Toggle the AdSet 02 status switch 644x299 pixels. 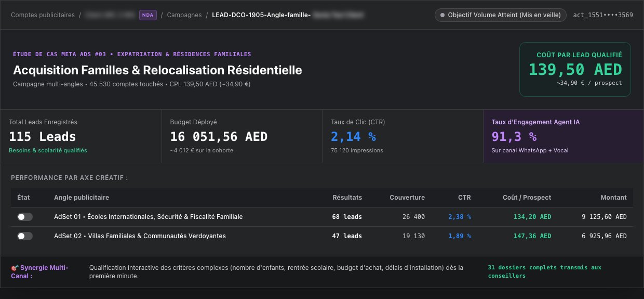25,236
